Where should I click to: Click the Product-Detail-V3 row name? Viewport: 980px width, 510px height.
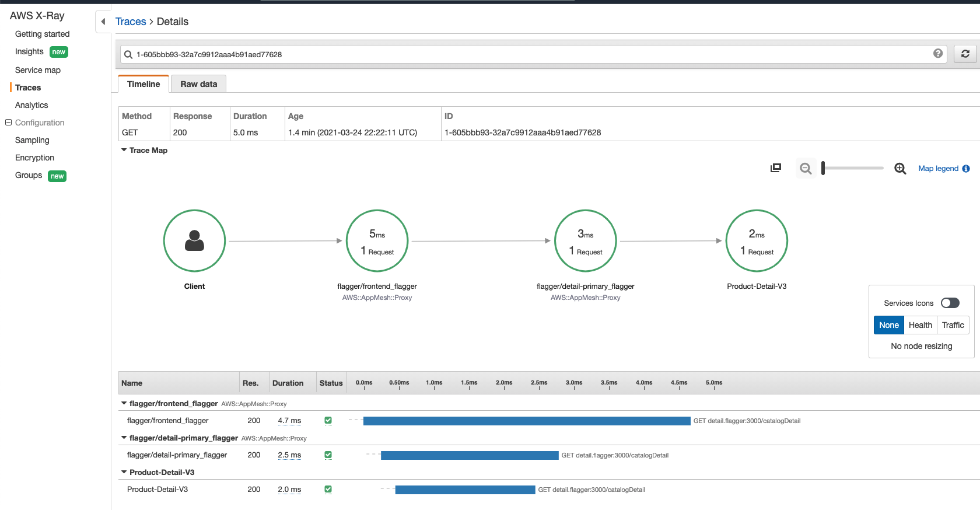pos(157,489)
